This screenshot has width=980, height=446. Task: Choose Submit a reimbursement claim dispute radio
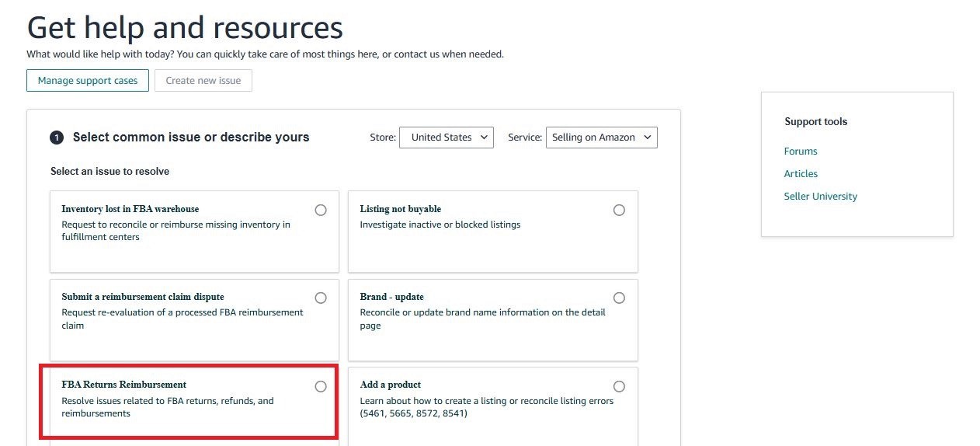pos(321,298)
